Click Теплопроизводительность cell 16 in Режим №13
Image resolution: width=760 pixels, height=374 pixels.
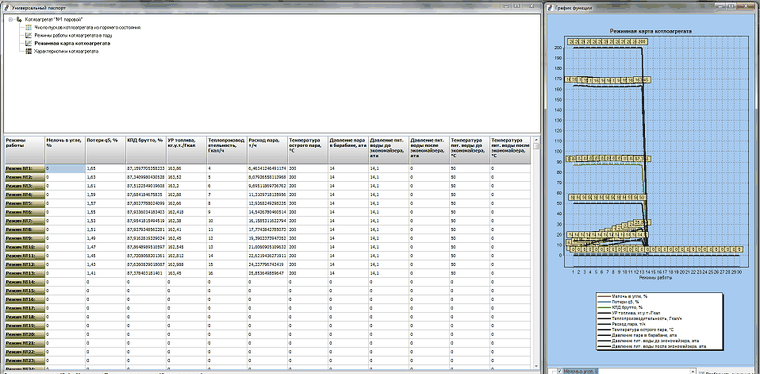point(227,273)
